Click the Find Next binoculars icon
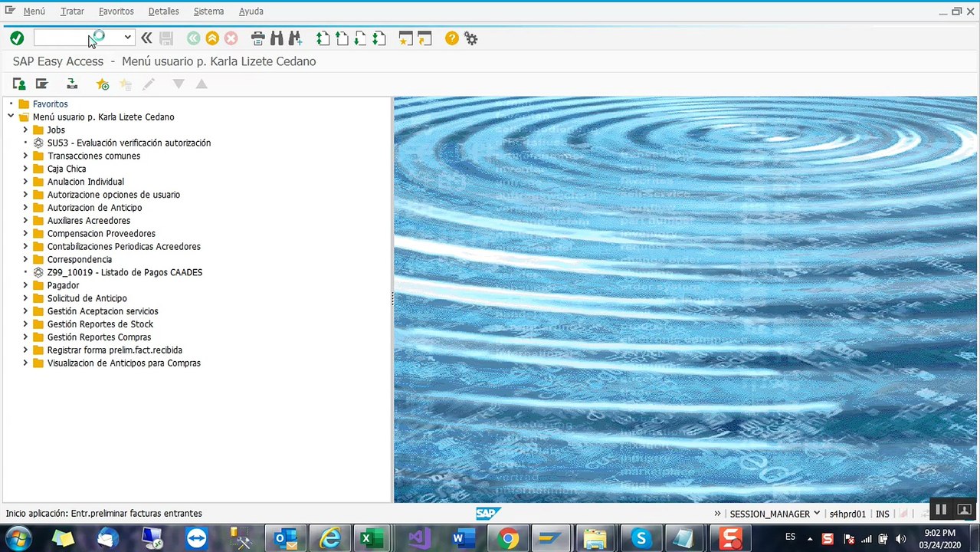The height and width of the screenshot is (552, 980). click(x=295, y=38)
